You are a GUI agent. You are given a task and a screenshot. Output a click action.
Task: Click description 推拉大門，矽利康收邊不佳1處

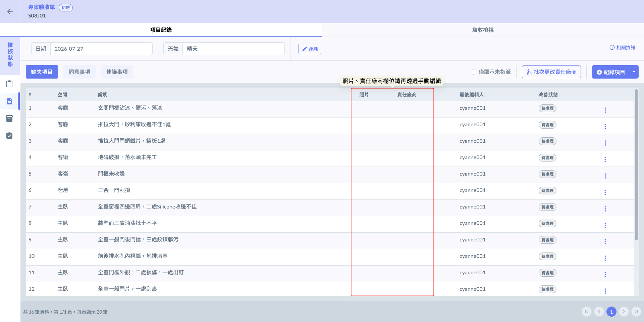click(x=134, y=124)
